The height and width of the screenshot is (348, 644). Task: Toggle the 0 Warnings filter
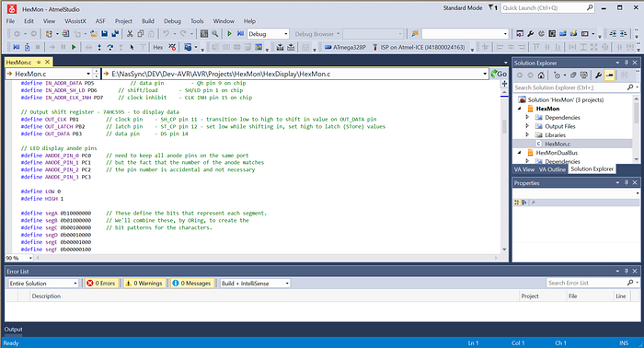pos(144,283)
